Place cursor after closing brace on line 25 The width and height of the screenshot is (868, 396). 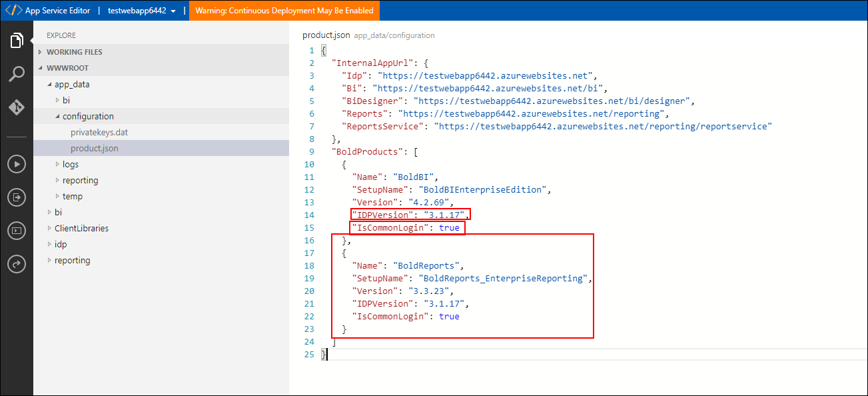click(x=328, y=355)
